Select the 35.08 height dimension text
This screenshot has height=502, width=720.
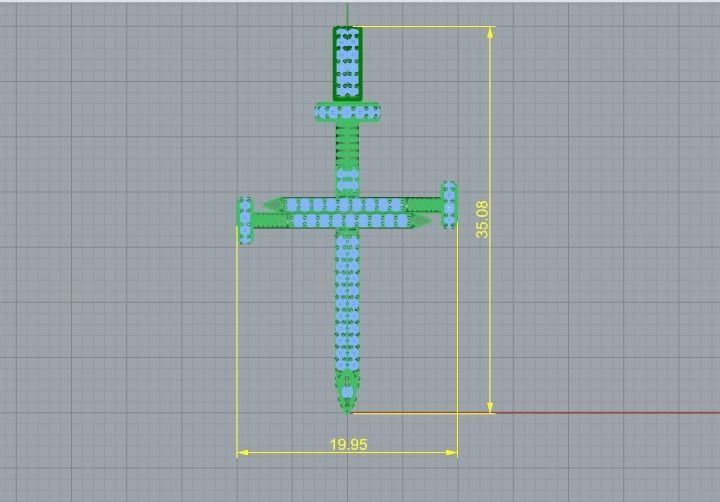[482, 220]
